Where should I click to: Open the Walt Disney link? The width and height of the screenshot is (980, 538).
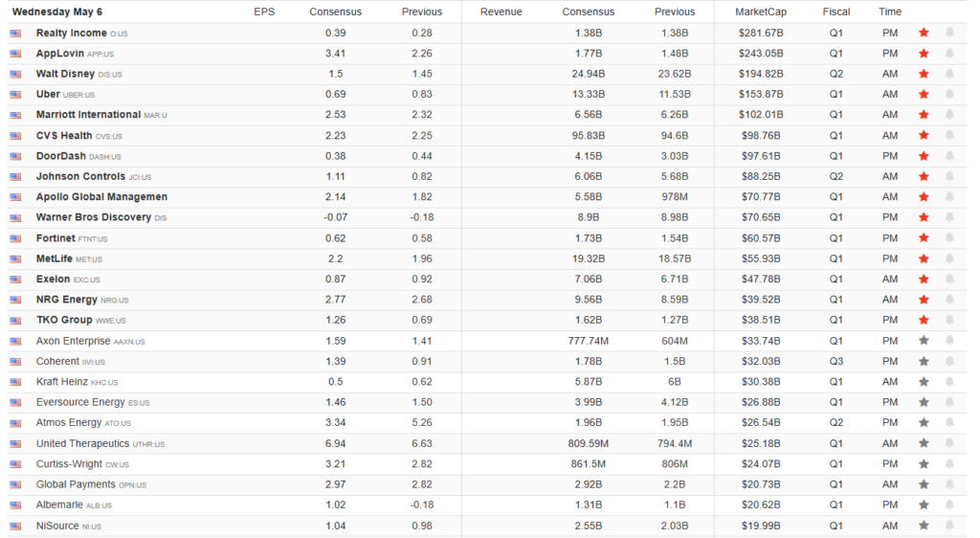click(x=65, y=74)
